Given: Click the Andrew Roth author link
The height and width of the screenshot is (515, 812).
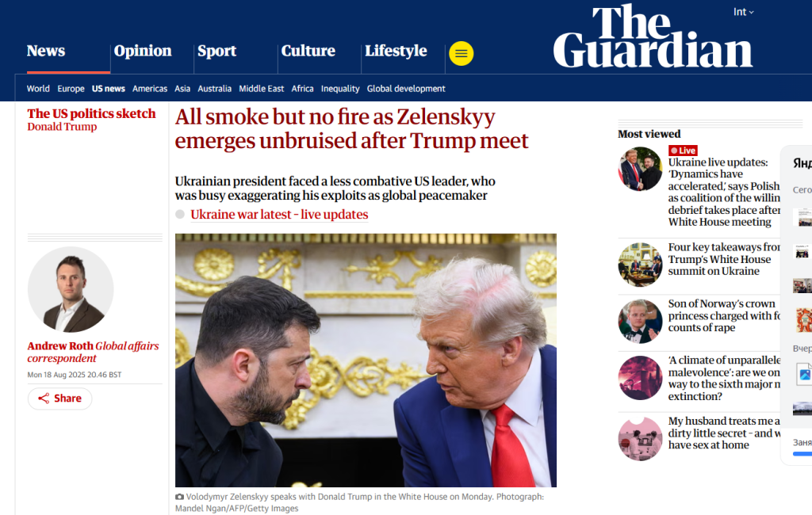Looking at the screenshot, I should click(x=60, y=345).
